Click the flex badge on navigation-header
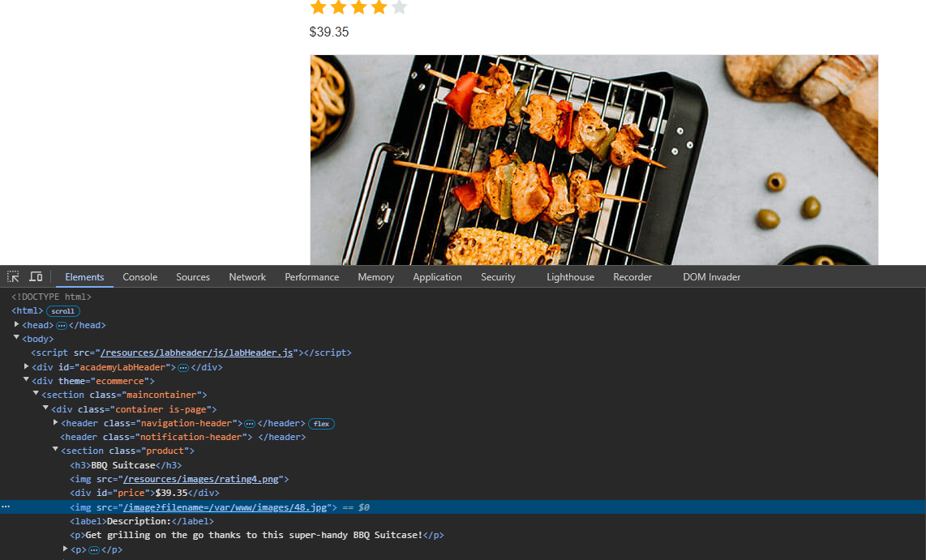This screenshot has width=926, height=560. (x=321, y=424)
